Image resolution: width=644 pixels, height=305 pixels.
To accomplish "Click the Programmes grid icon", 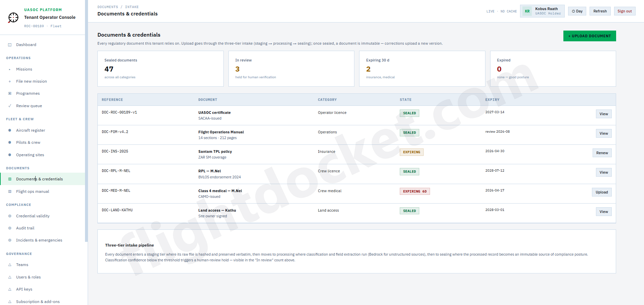I will coord(10,93).
